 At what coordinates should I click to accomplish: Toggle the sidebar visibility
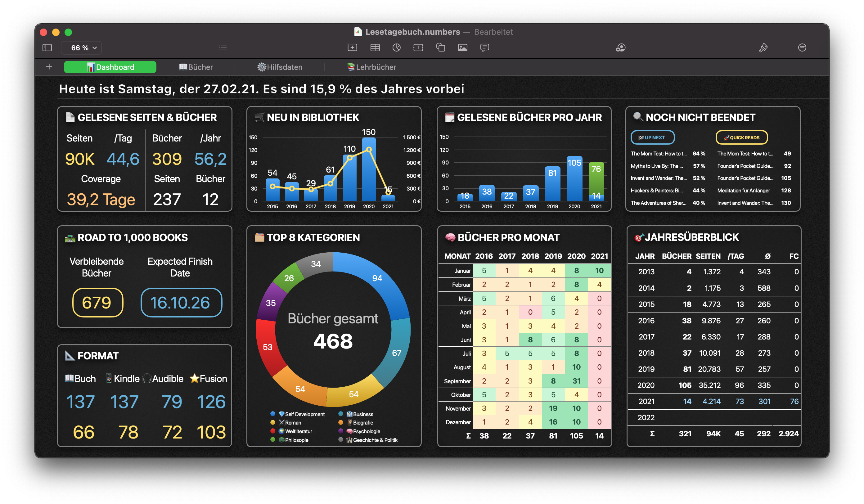click(47, 48)
